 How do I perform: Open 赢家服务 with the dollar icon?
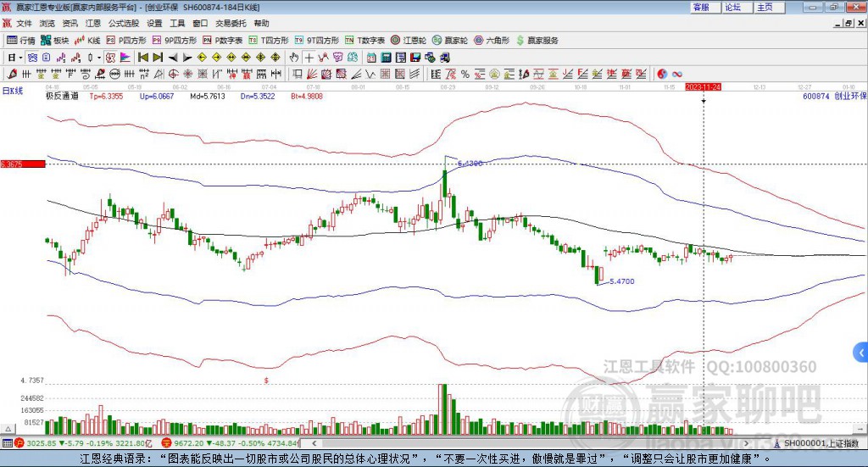point(537,41)
